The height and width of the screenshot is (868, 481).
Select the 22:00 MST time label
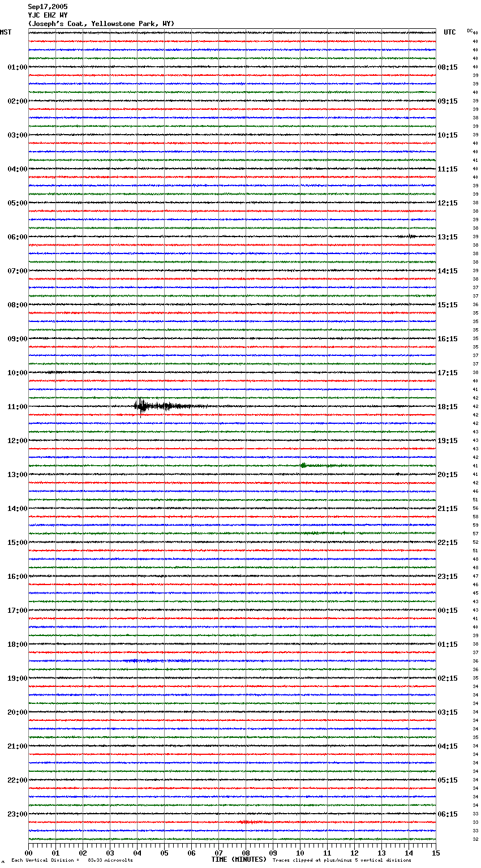point(18,780)
